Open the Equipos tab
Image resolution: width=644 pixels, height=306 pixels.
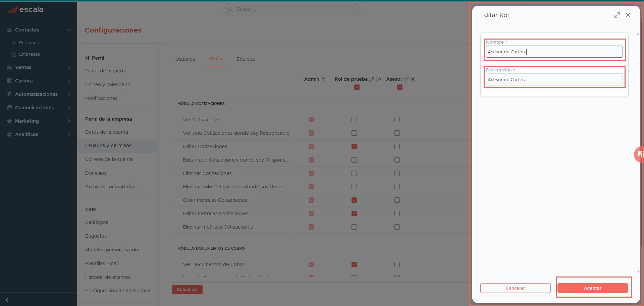(x=246, y=59)
